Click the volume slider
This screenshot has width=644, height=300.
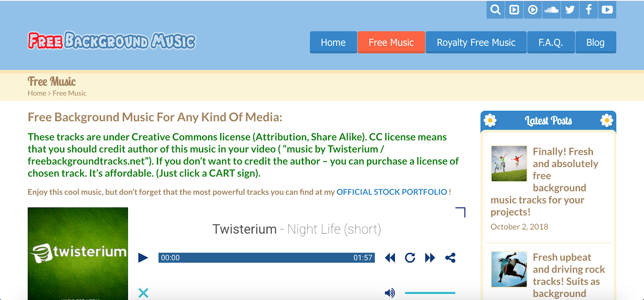(x=430, y=293)
